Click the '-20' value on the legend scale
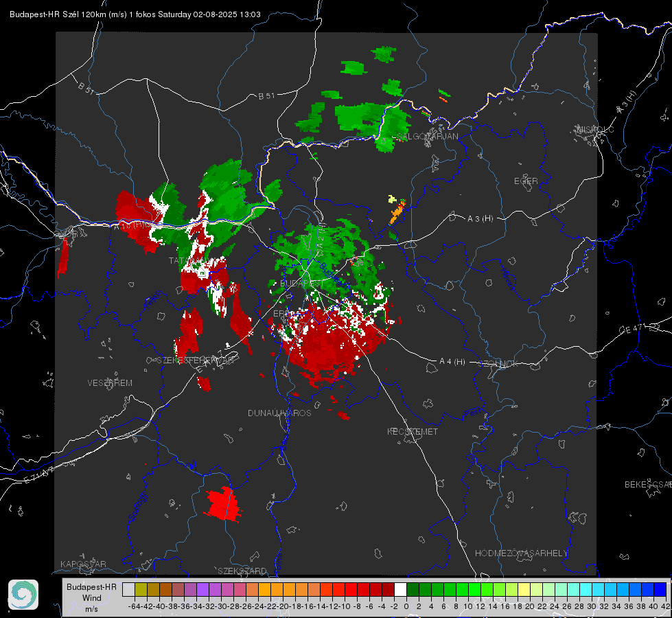This screenshot has height=618, width=672. tap(283, 606)
